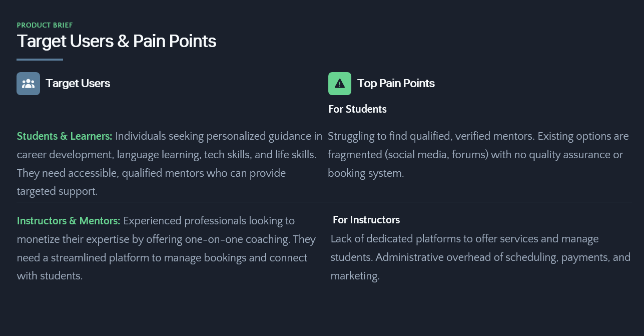Click the horizontal divider between user groups
The height and width of the screenshot is (336, 644).
click(x=324, y=202)
